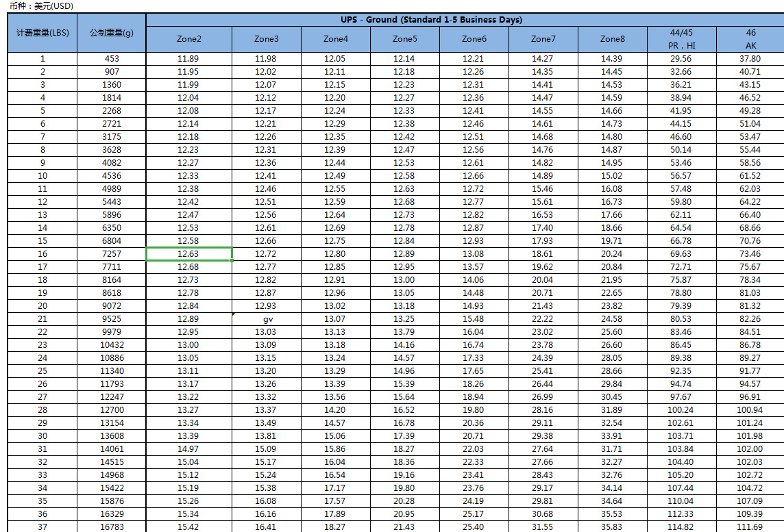Click the '币种：美元(USD)' currency label cell
The width and height of the screenshot is (784, 532).
(41, 5)
